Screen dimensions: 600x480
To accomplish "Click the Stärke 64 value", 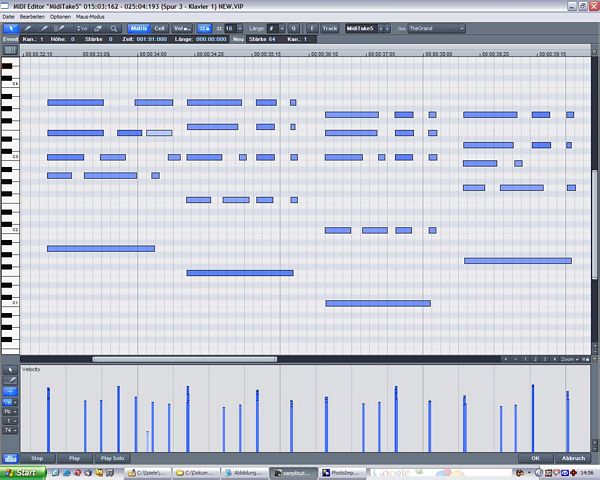I will [x=272, y=39].
